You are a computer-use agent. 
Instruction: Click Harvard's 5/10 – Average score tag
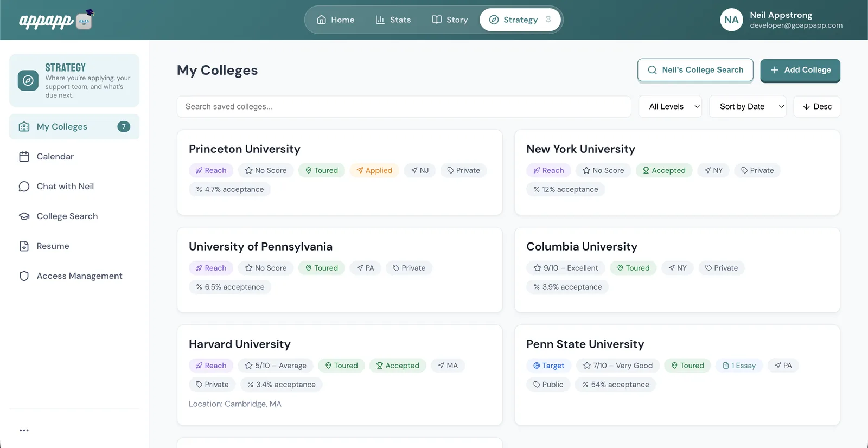[x=276, y=366]
